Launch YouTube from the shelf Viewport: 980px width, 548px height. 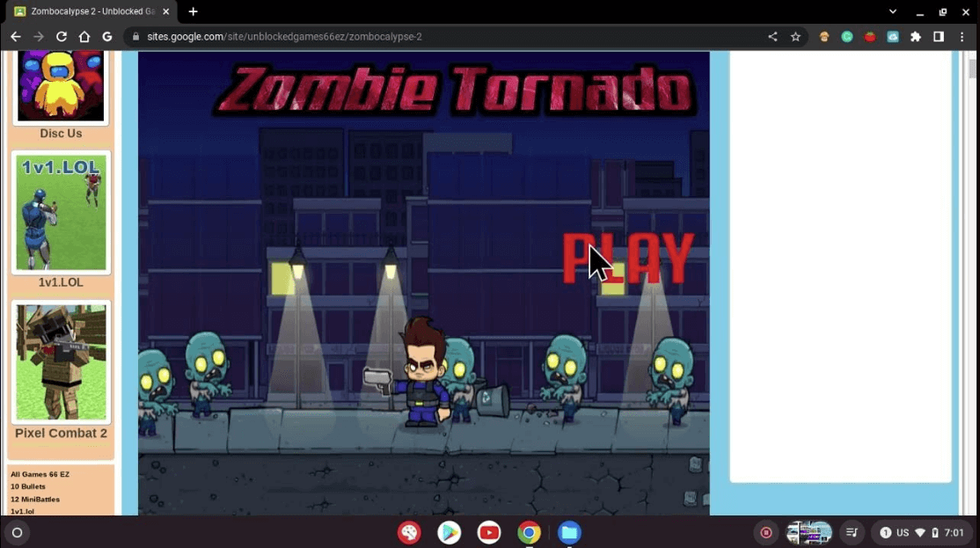click(489, 532)
